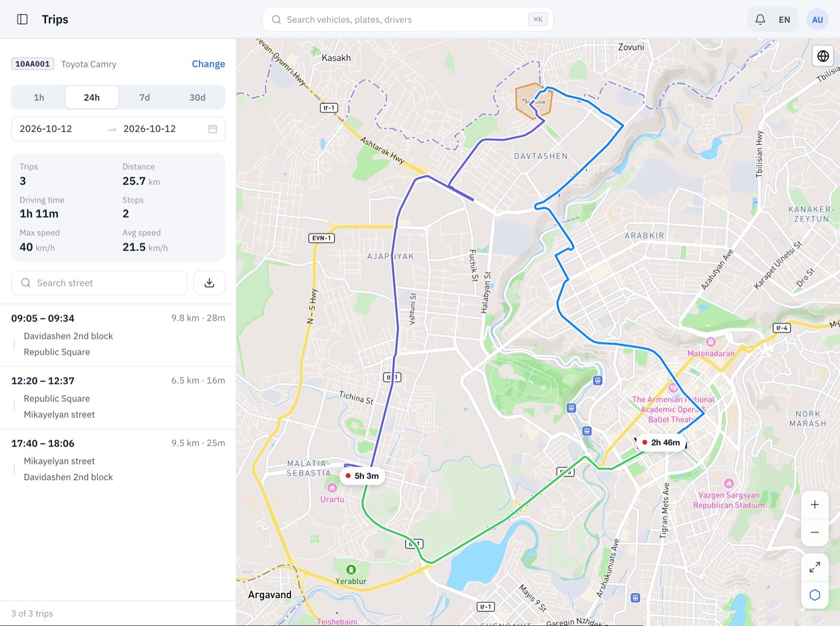The width and height of the screenshot is (840, 626).
Task: Open the 09:05 – 09:34 trip
Action: point(118,335)
